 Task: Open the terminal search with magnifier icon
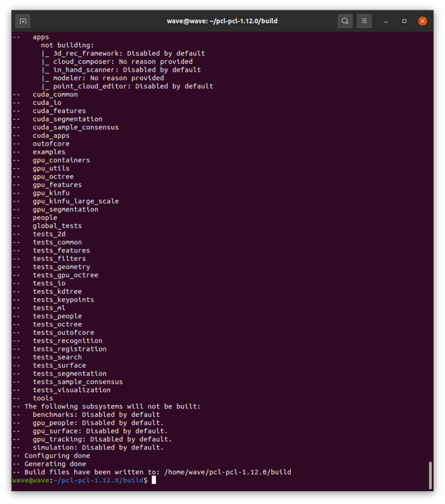coord(345,21)
